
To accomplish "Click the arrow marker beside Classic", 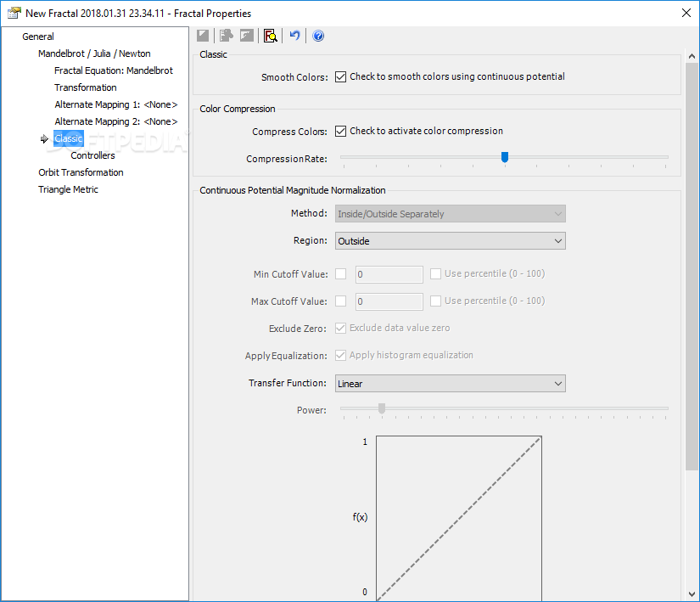I will point(44,139).
